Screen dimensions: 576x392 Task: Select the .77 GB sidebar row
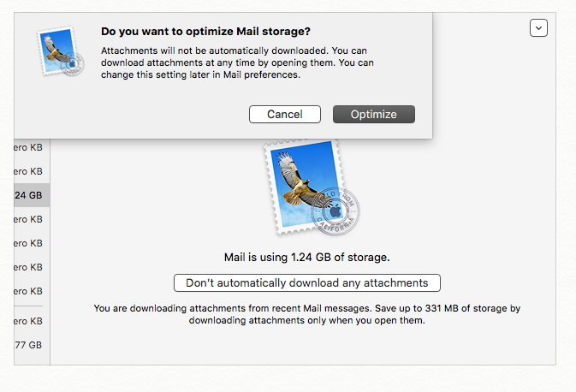tap(29, 345)
